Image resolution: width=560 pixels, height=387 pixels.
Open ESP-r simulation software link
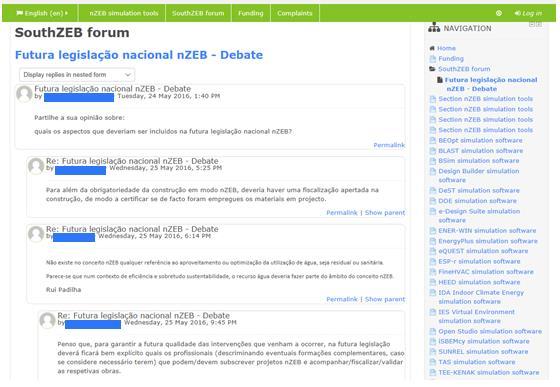point(479,261)
